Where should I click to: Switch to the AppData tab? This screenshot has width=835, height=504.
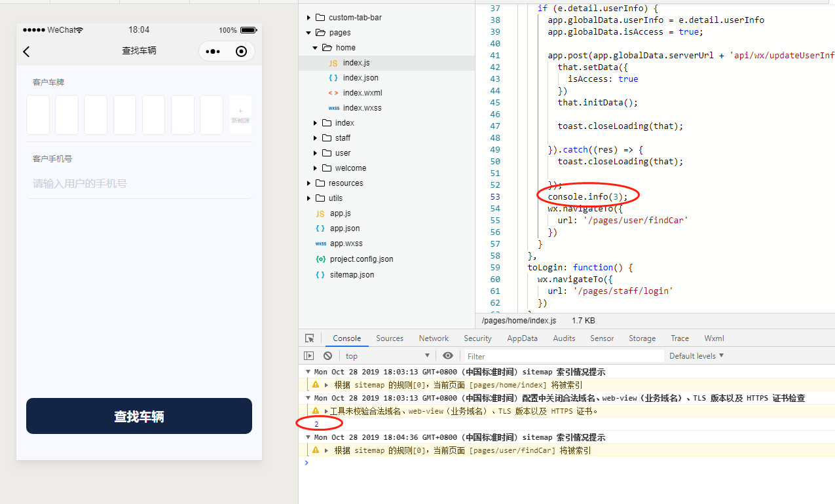tap(522, 338)
